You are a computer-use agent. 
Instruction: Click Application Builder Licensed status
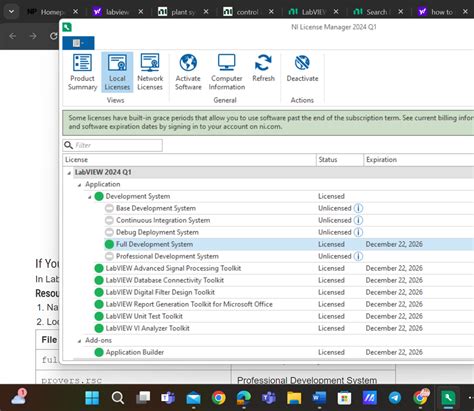coord(331,352)
